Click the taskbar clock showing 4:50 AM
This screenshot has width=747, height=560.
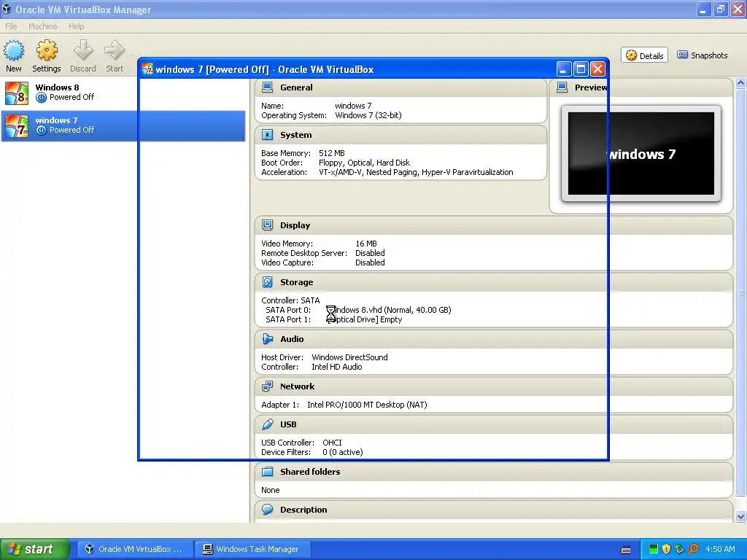[x=720, y=549]
